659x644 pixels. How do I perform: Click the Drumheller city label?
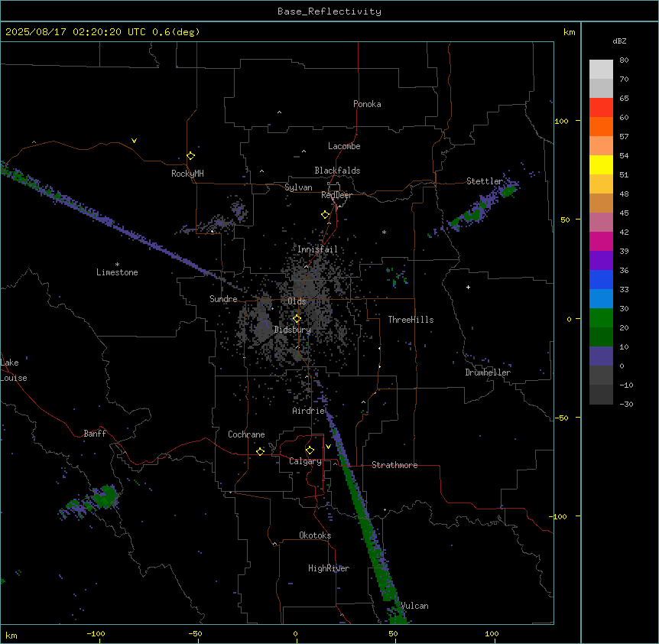(488, 372)
